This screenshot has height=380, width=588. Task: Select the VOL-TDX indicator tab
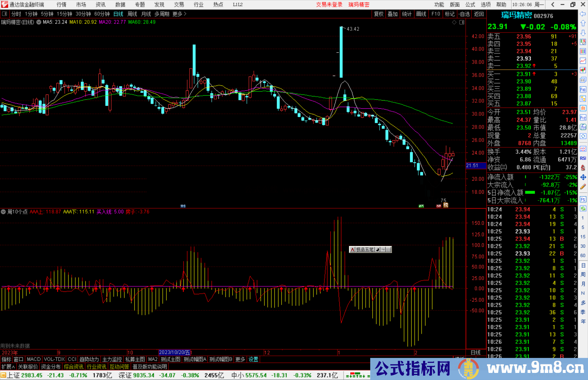pyautogui.click(x=54, y=359)
